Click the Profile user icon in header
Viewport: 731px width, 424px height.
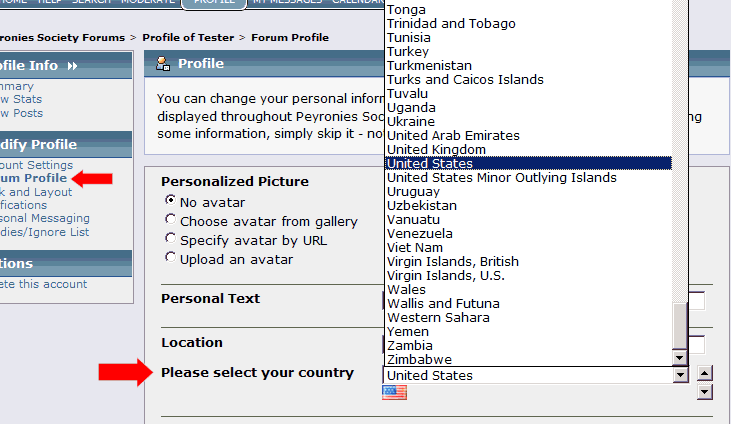163,64
